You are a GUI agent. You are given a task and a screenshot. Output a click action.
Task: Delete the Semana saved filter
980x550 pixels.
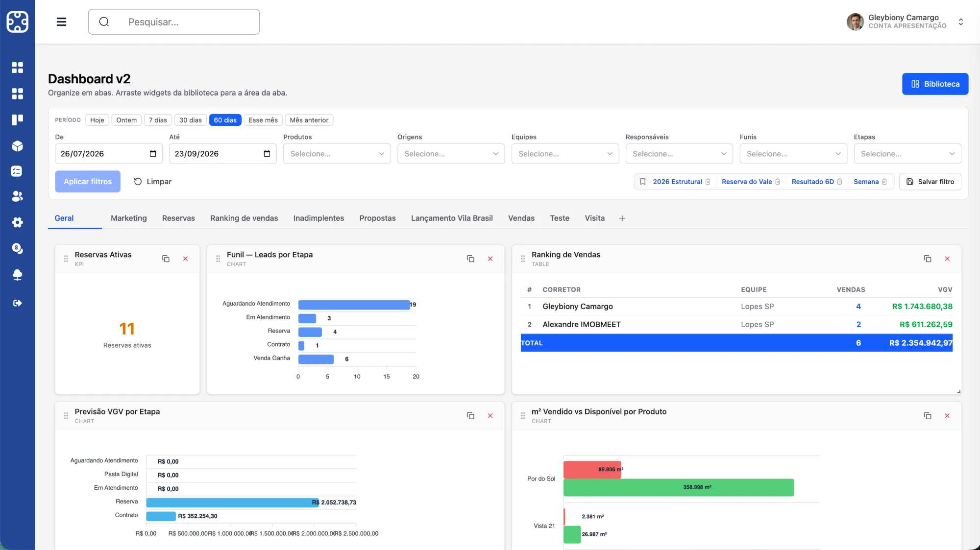[x=884, y=182]
